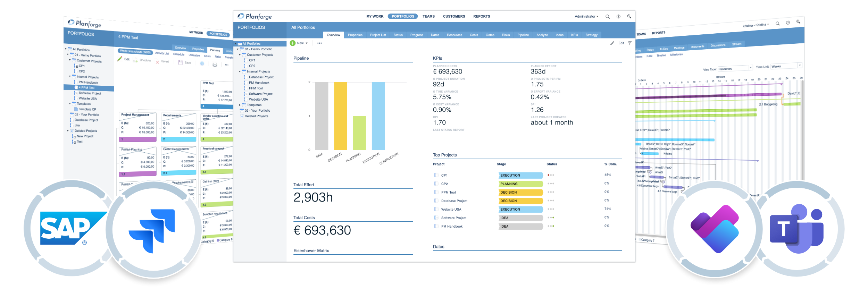Click the printer icon in WBS toolbar
Screen dimensions: 868x289
pos(215,65)
